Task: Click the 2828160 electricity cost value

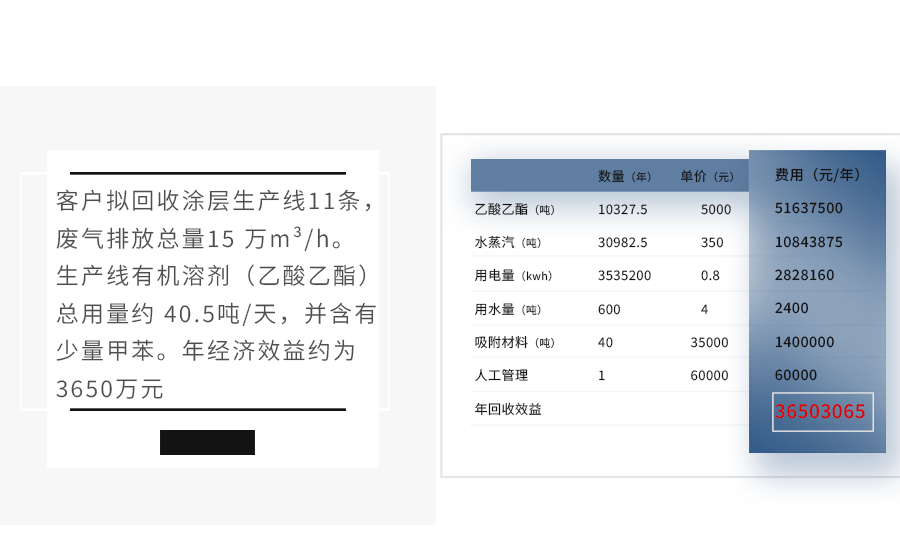Action: [804, 275]
